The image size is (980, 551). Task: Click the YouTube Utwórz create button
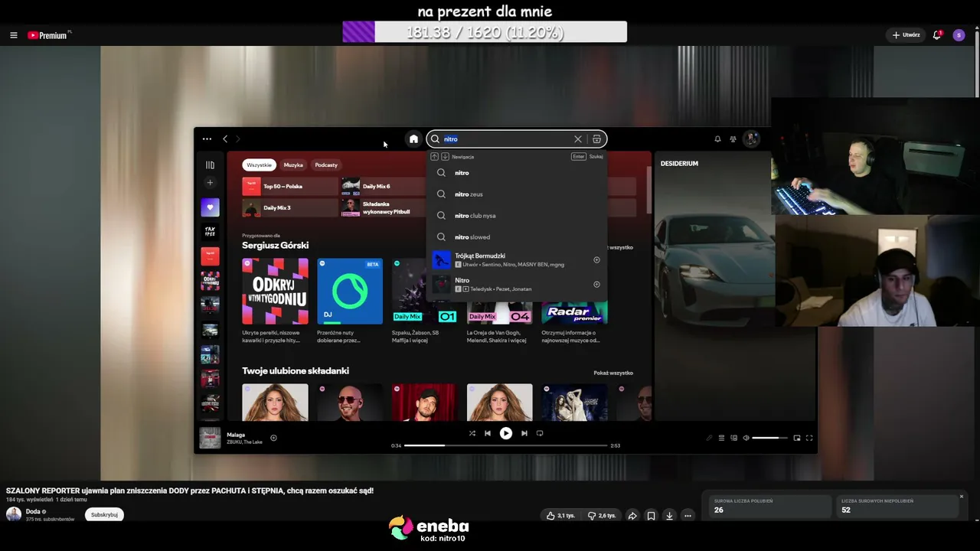[906, 35]
